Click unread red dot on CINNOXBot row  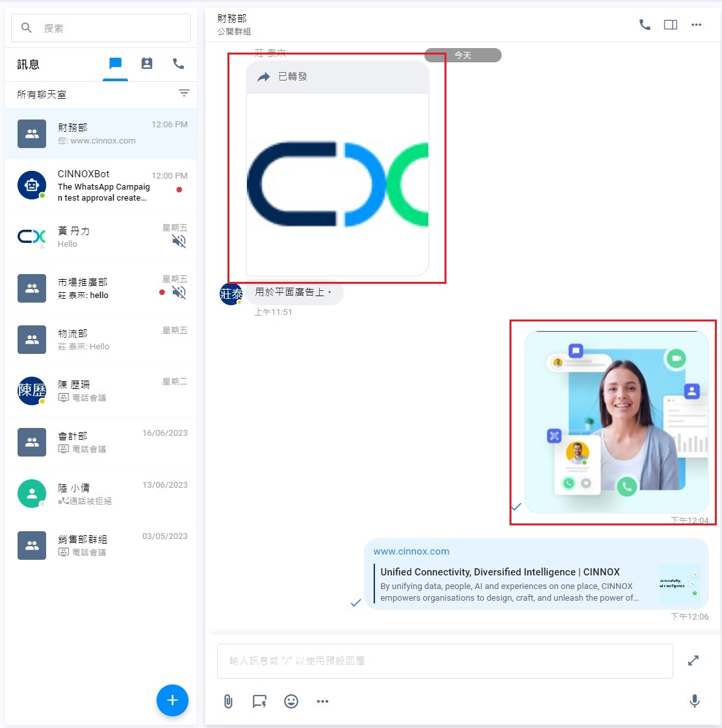point(179,190)
